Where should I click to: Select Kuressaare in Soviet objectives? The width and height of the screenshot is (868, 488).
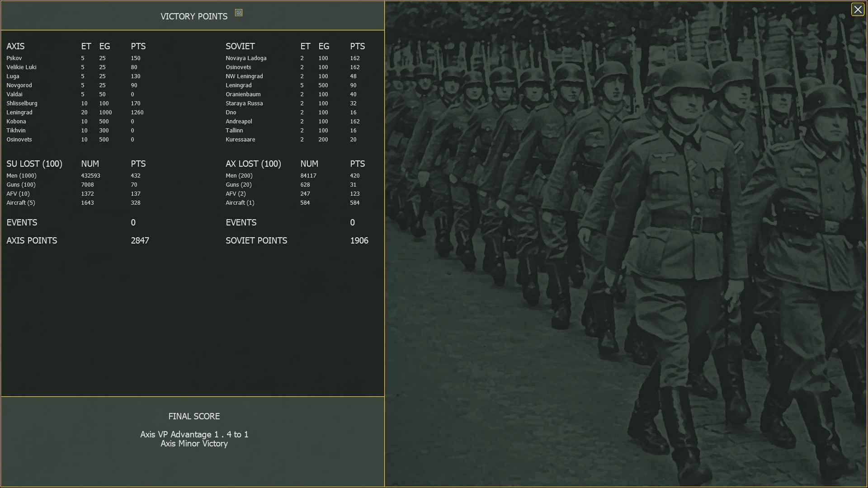pyautogui.click(x=241, y=140)
